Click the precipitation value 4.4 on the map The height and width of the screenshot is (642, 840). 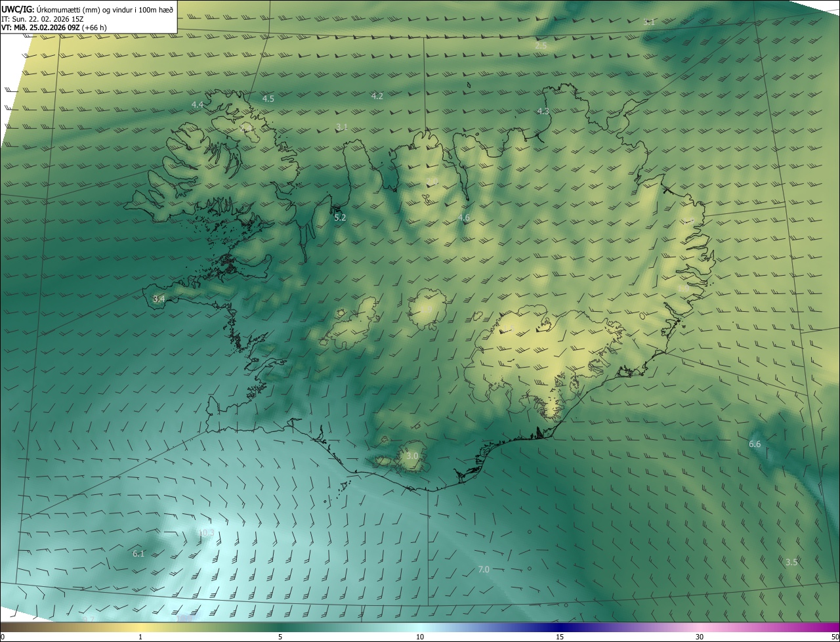[x=198, y=104]
